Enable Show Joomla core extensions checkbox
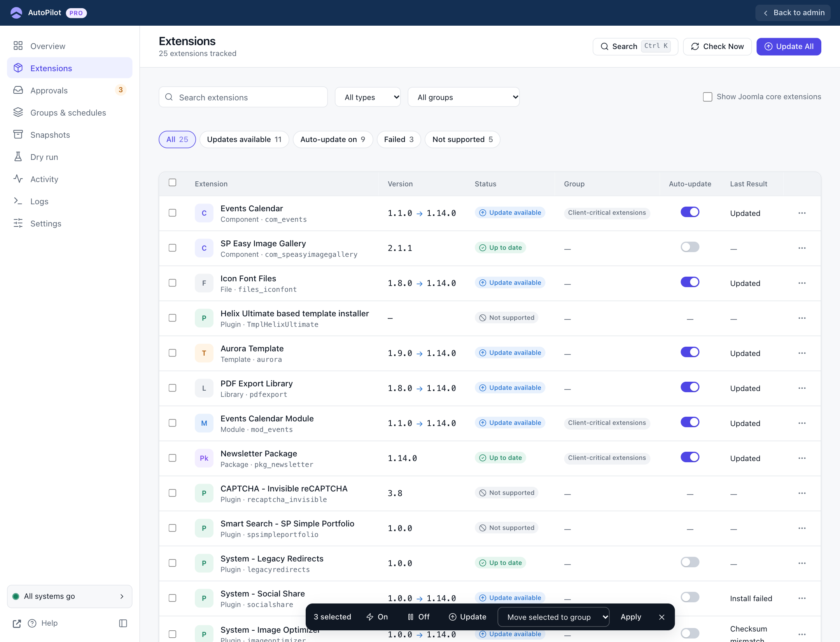Image resolution: width=840 pixels, height=642 pixels. point(707,97)
